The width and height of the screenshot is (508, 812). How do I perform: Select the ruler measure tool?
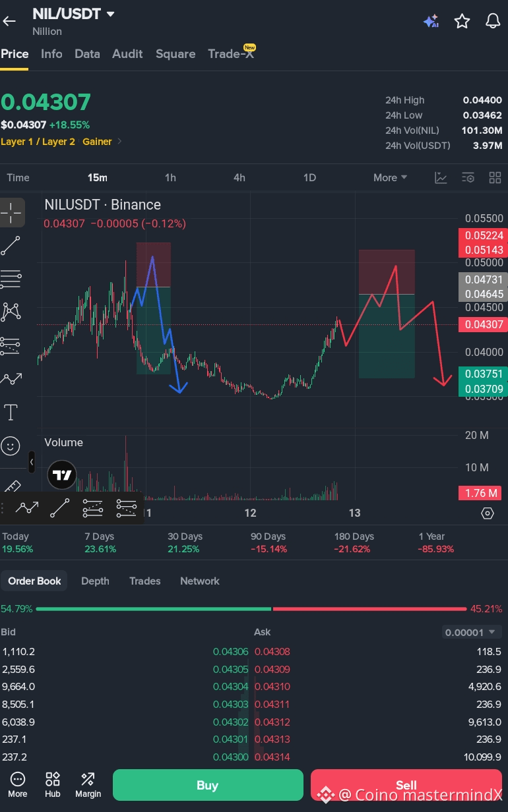click(x=11, y=486)
